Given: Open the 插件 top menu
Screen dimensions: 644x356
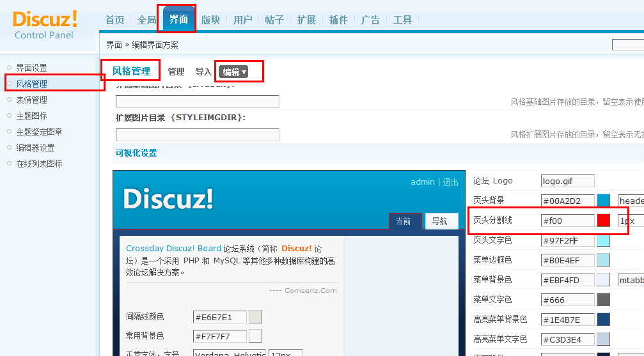Looking at the screenshot, I should tap(338, 20).
